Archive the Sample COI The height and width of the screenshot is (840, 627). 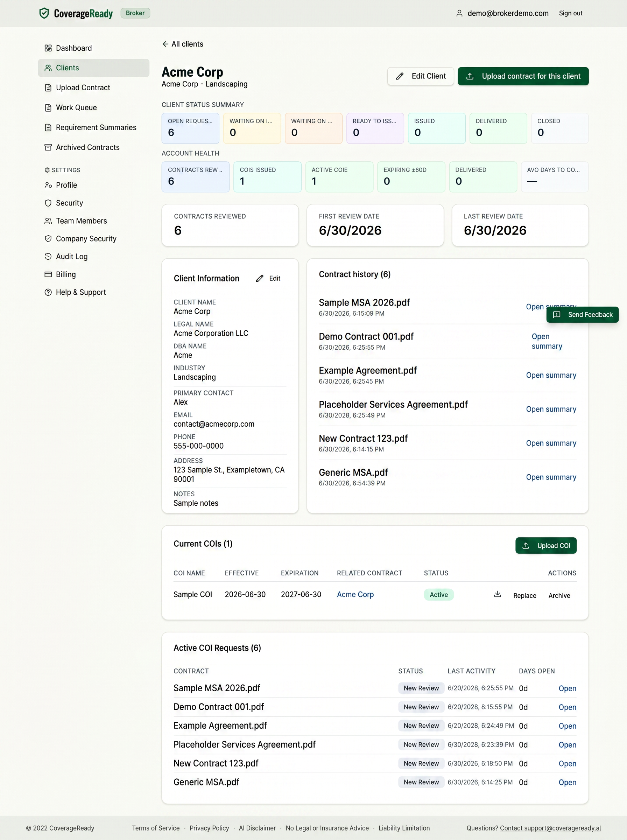click(x=559, y=596)
